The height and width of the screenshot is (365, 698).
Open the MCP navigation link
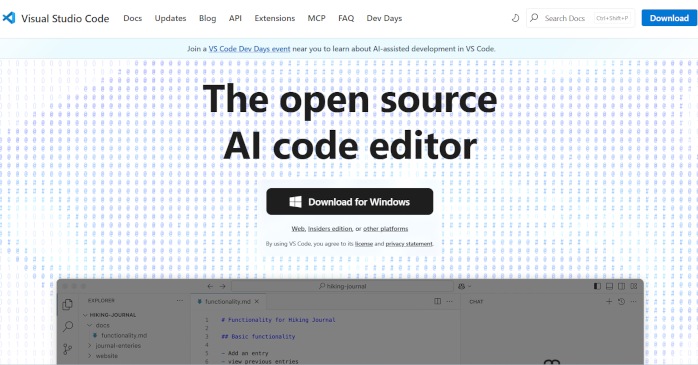coord(317,18)
